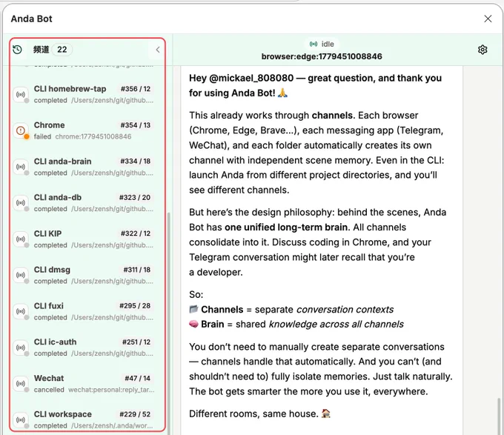
Task: Select the CLI KIP channel name
Action: pyautogui.click(x=47, y=233)
